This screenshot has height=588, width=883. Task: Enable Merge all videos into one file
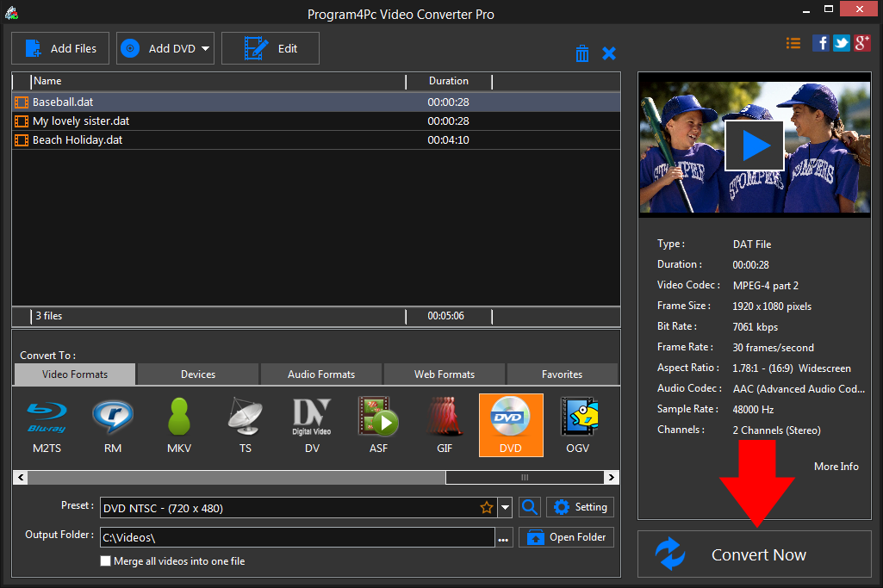[x=106, y=561]
